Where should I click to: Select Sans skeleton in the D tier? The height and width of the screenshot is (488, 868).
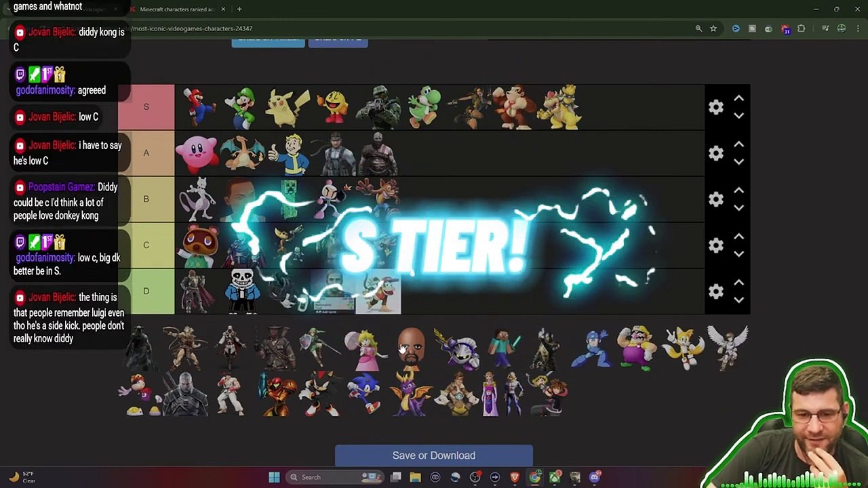coord(242,291)
